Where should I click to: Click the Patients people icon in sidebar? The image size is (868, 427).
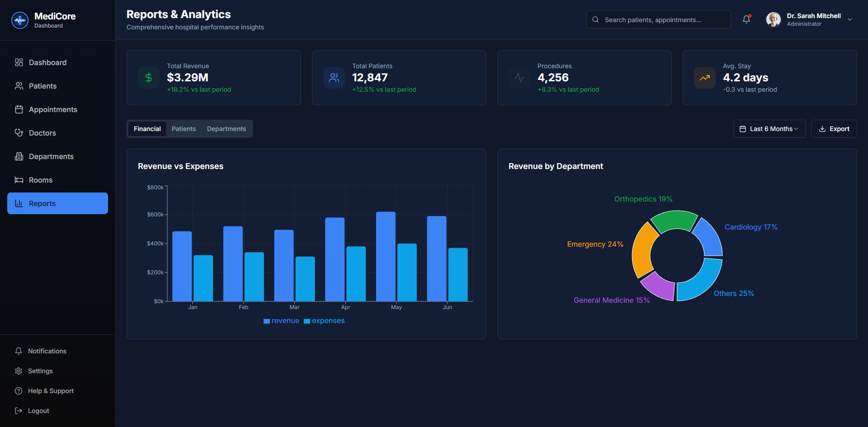click(19, 86)
